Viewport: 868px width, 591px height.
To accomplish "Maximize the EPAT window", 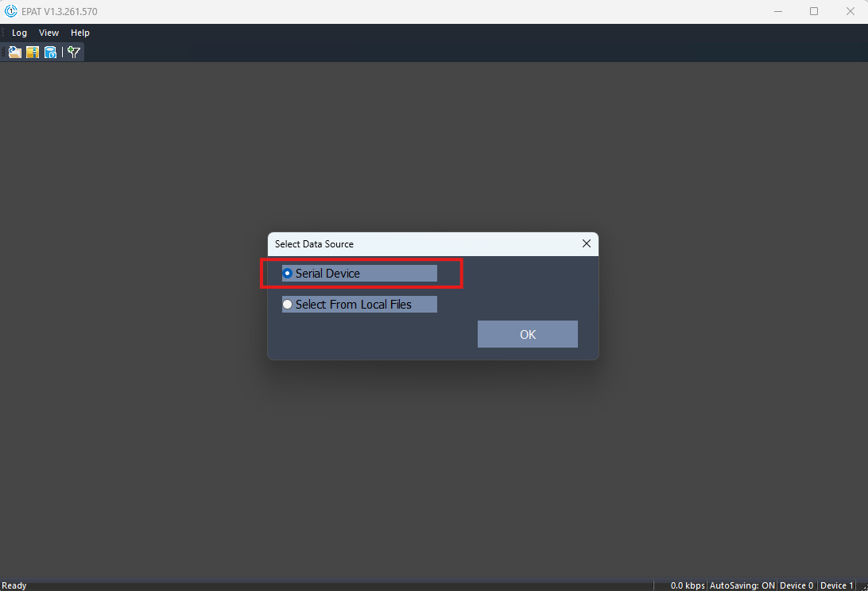I will click(814, 11).
